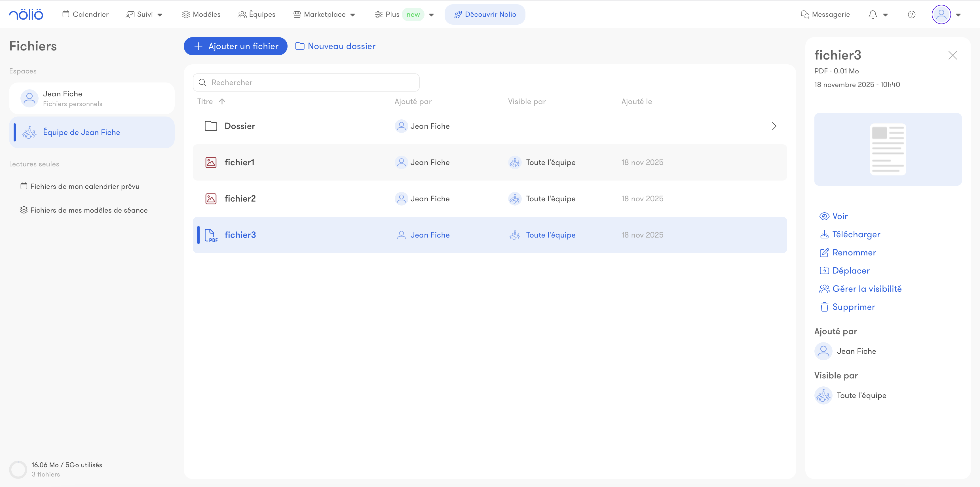Open the Calendrier menu item
The height and width of the screenshot is (487, 980).
tap(86, 14)
